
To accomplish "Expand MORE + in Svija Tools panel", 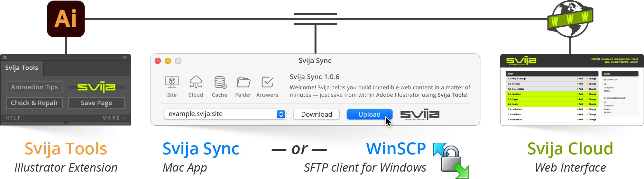I will (x=114, y=118).
